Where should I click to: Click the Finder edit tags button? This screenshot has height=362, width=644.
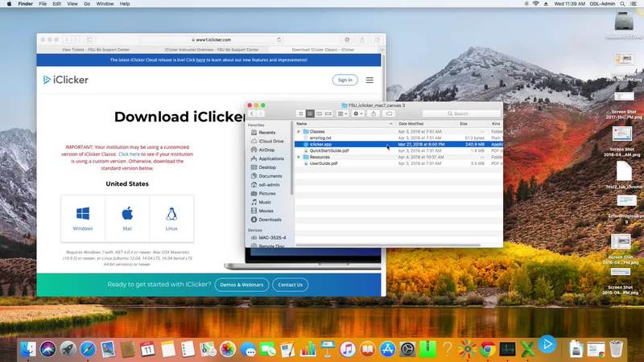point(389,113)
